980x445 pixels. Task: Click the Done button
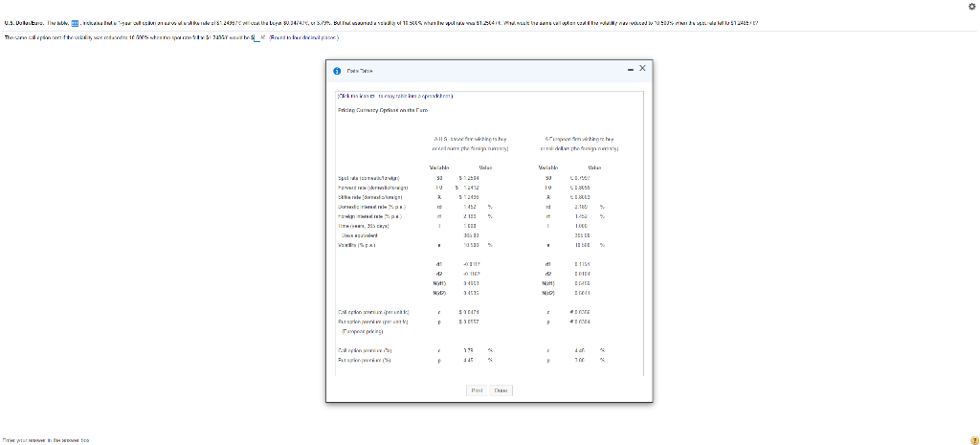[x=501, y=390]
